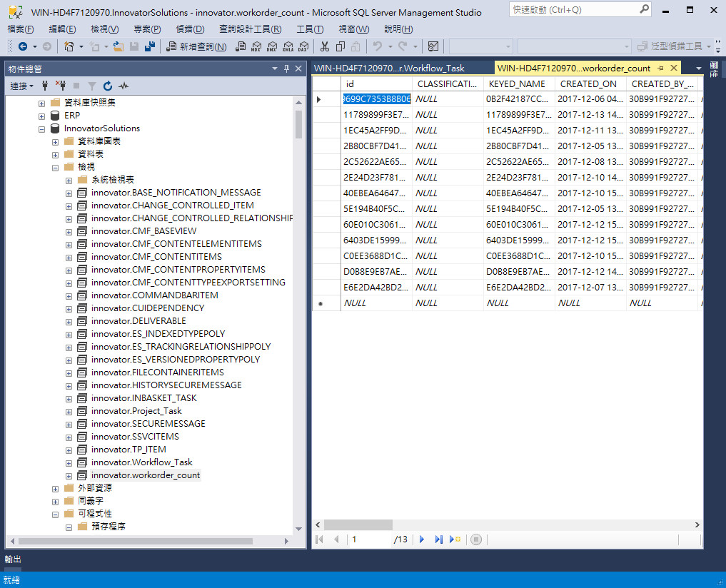Expand the 資料表 folder
726x588 pixels.
coord(56,155)
